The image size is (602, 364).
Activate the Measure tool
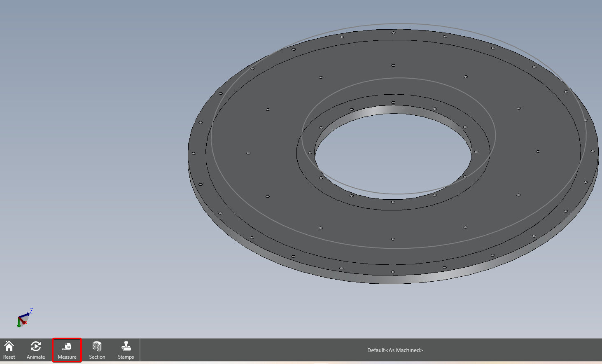pyautogui.click(x=67, y=350)
